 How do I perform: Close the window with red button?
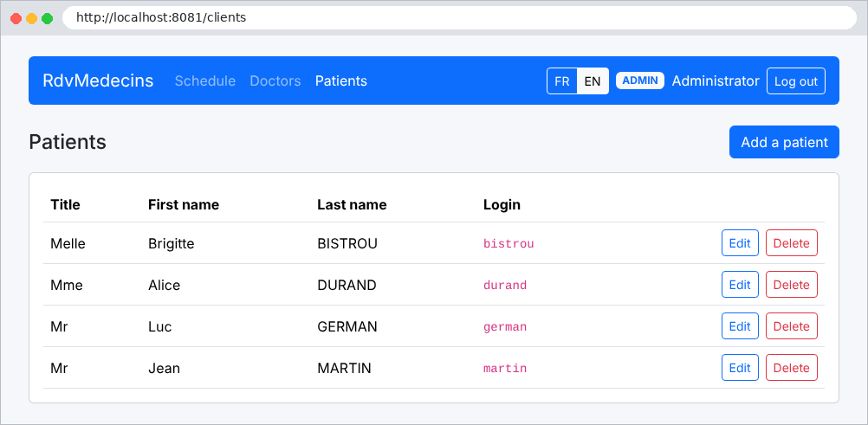(x=16, y=18)
